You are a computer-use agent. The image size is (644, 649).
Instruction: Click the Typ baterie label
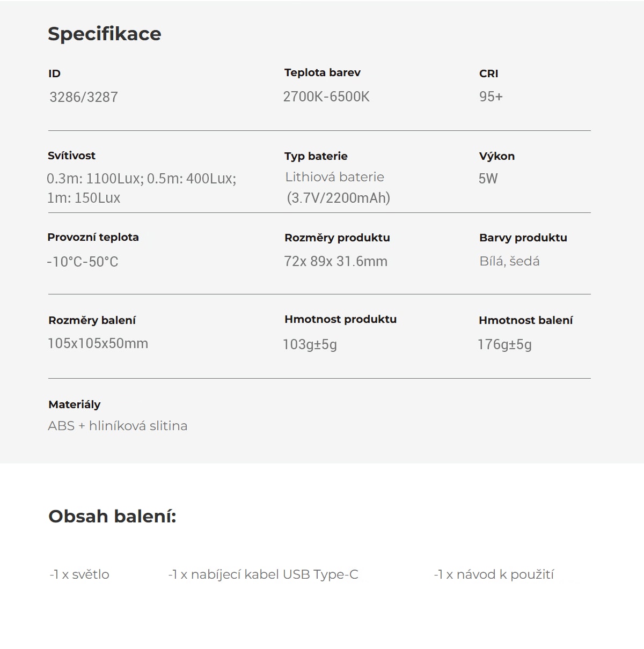click(316, 156)
